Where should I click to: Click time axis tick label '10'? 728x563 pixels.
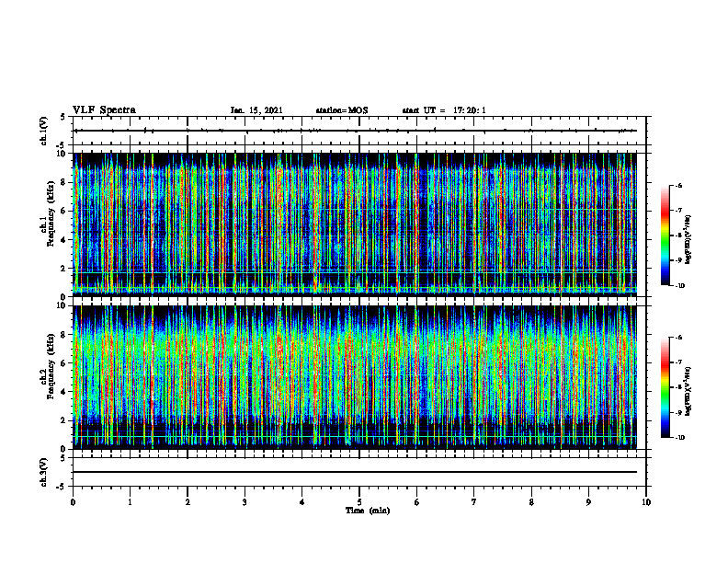point(646,502)
